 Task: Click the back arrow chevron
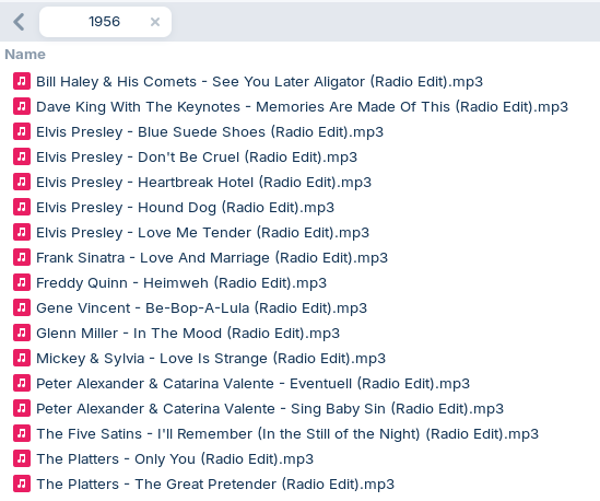coord(18,22)
